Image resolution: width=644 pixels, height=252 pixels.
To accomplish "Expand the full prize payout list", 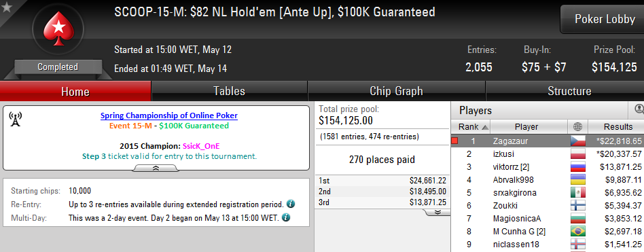I will (437, 212).
